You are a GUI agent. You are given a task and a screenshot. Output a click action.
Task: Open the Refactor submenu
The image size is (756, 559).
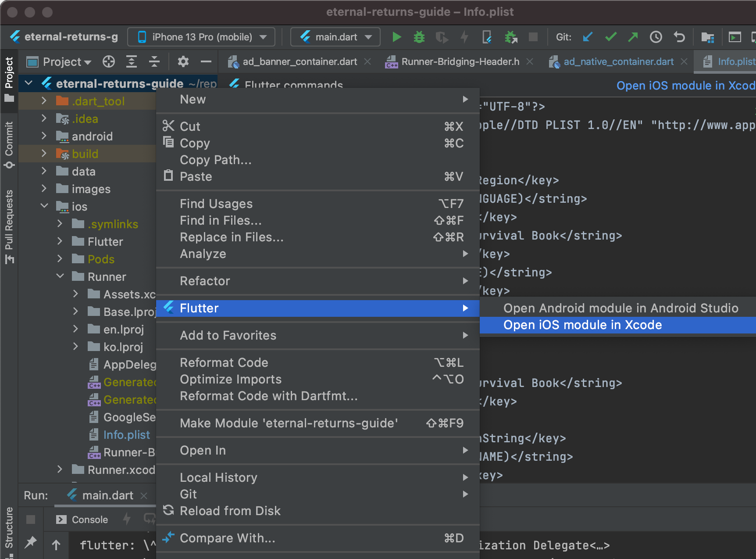click(x=318, y=281)
